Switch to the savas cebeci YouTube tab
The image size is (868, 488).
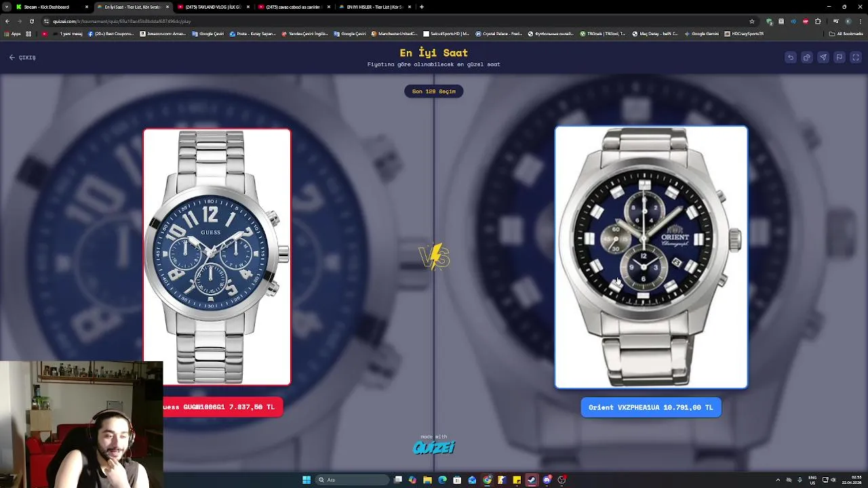pyautogui.click(x=293, y=7)
